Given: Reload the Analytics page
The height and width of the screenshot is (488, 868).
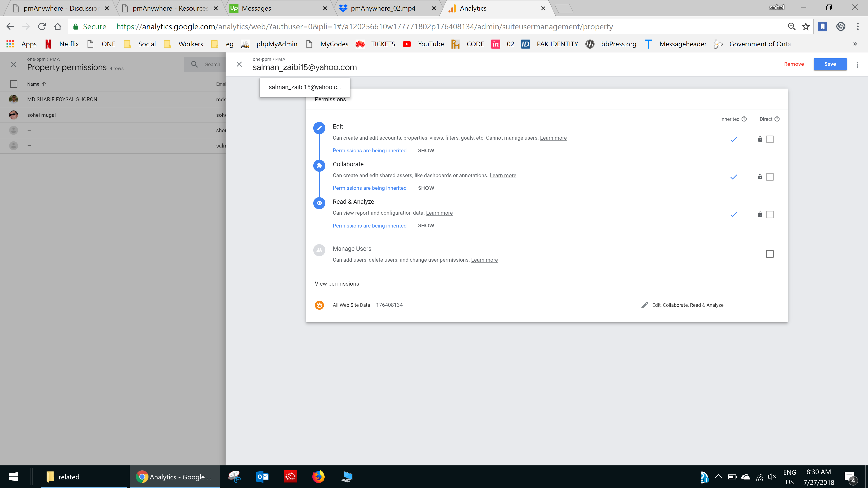Looking at the screenshot, I should click(42, 27).
